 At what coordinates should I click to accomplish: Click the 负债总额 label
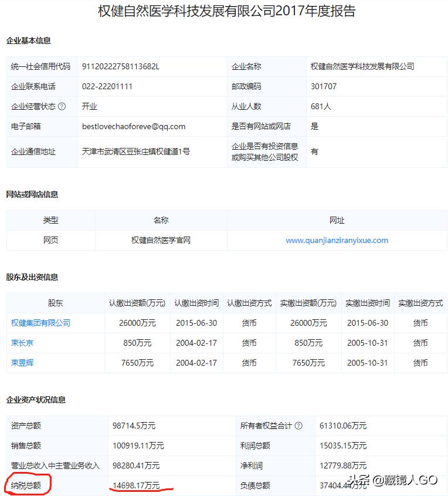[x=255, y=485]
